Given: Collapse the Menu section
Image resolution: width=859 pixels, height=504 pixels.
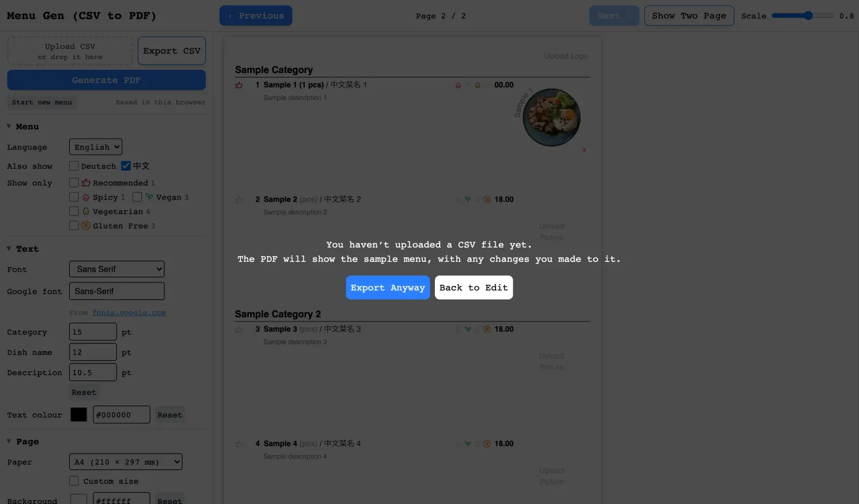Looking at the screenshot, I should 23,127.
